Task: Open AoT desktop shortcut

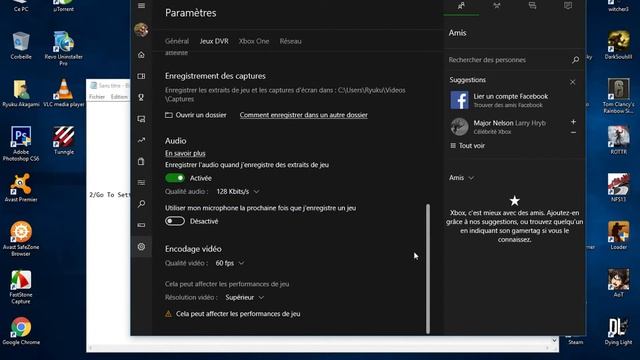Action: pos(618,283)
